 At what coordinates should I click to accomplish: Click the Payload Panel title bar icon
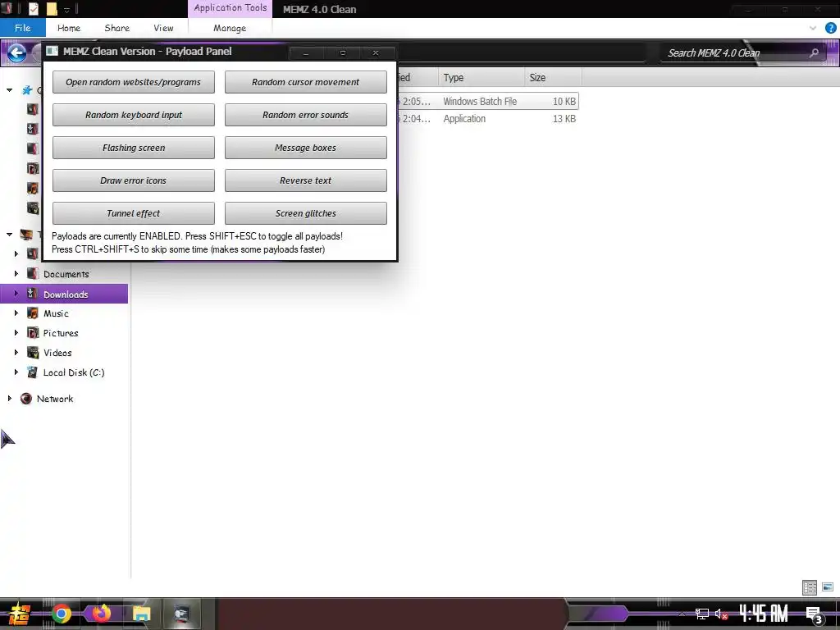(52, 52)
